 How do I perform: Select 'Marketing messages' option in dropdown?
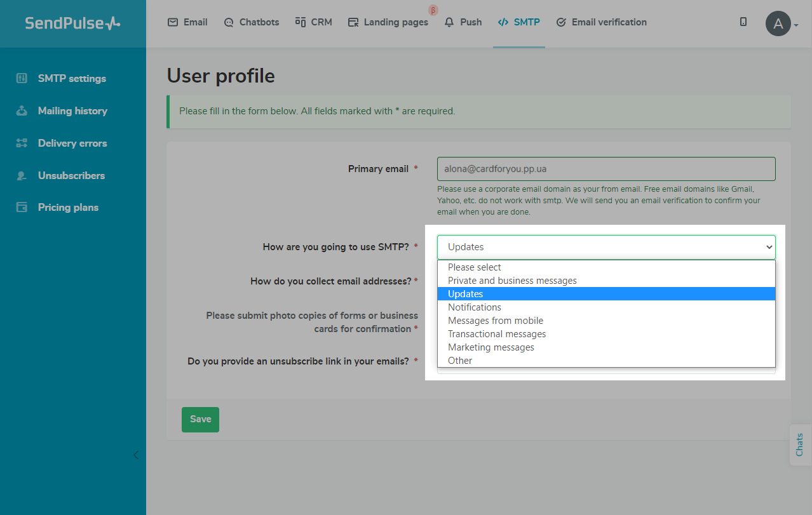tap(491, 347)
